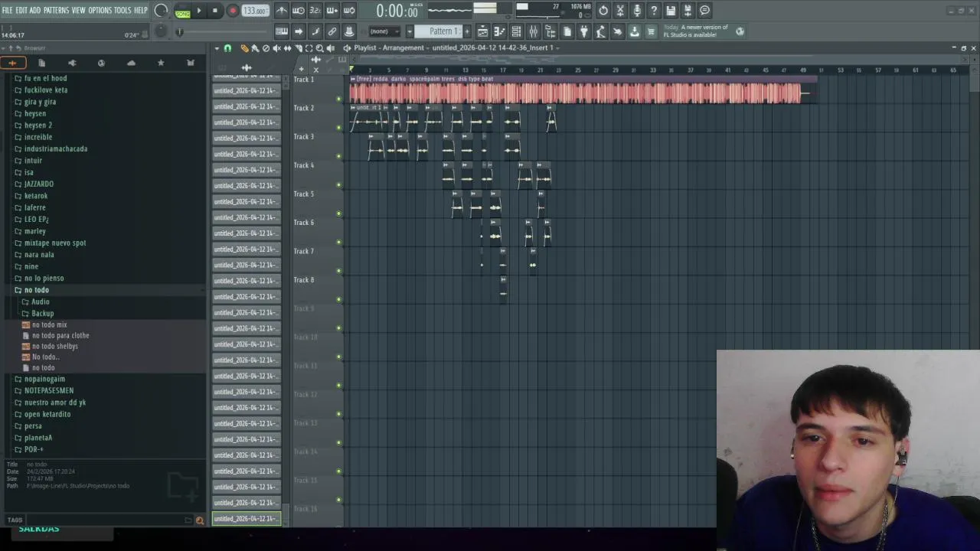The width and height of the screenshot is (980, 551).
Task: Open the PATTERNS menu
Action: tap(56, 10)
